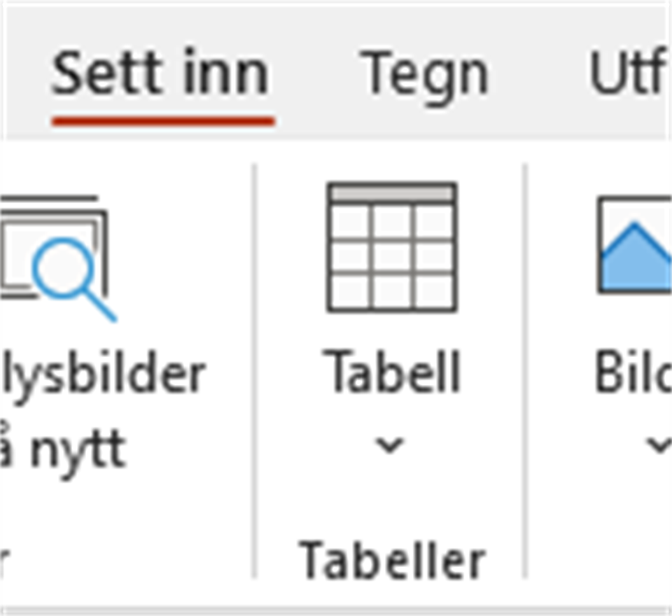Screen dimensions: 672x616
Task: Open the partially visible Utf tab
Action: pos(626,74)
